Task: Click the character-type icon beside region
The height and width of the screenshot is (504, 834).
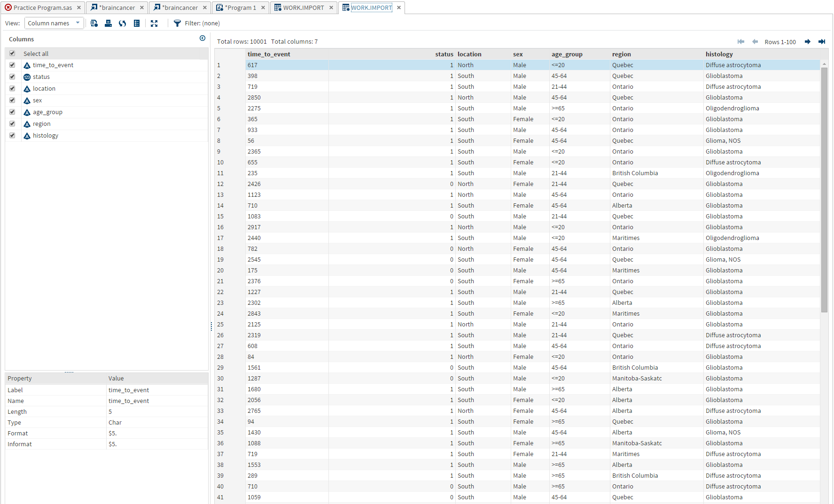Action: coord(27,124)
